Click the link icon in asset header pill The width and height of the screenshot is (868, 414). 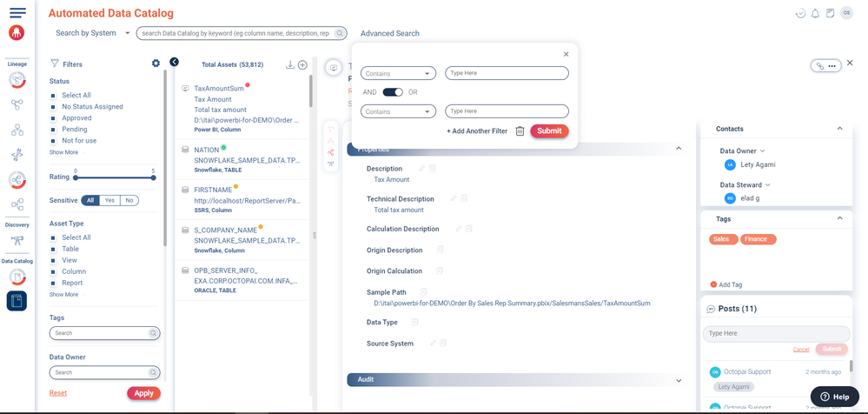tap(820, 65)
